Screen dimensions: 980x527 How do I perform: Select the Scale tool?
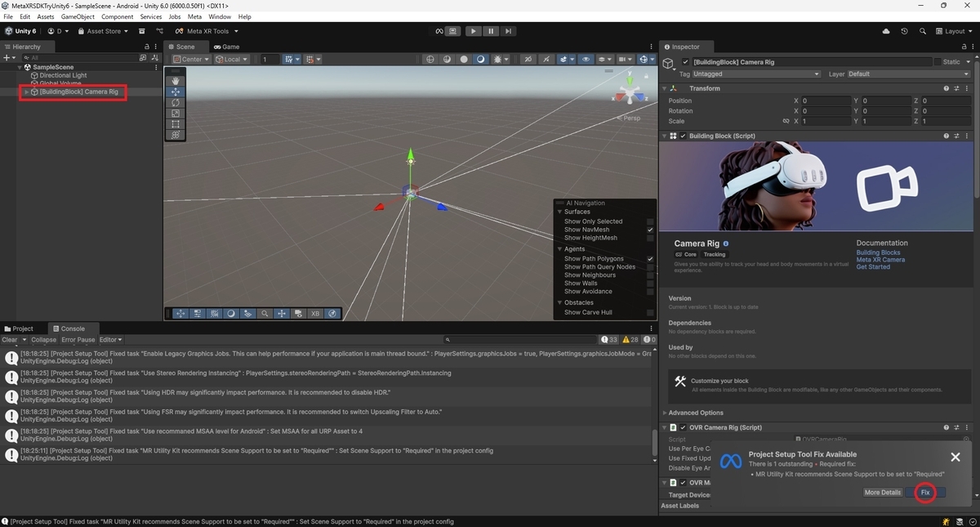[176, 114]
